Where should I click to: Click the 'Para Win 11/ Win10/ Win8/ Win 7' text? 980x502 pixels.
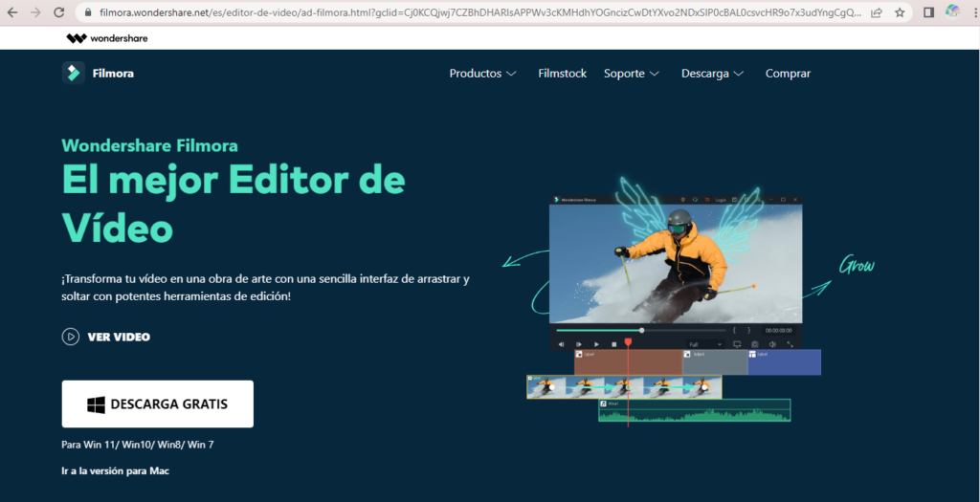138,446
